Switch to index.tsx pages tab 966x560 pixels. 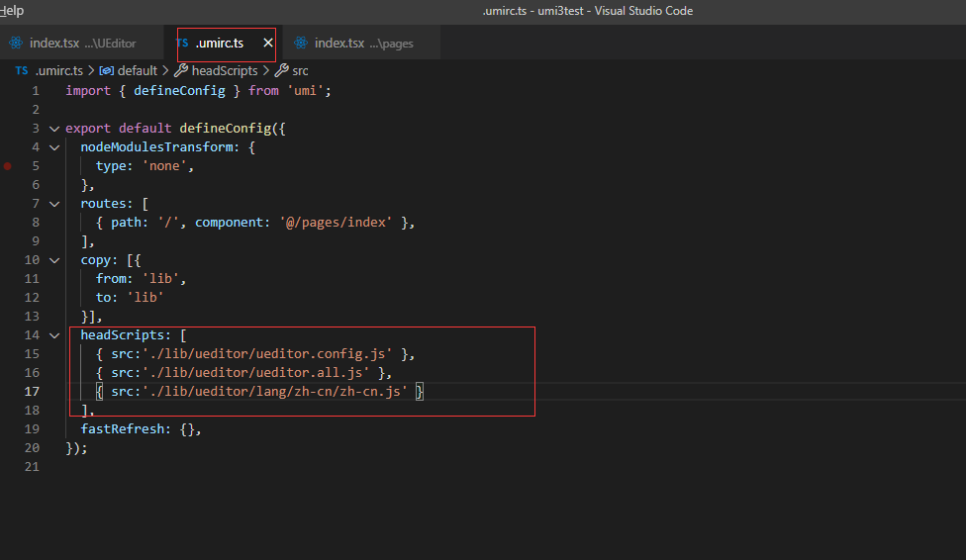pos(363,44)
